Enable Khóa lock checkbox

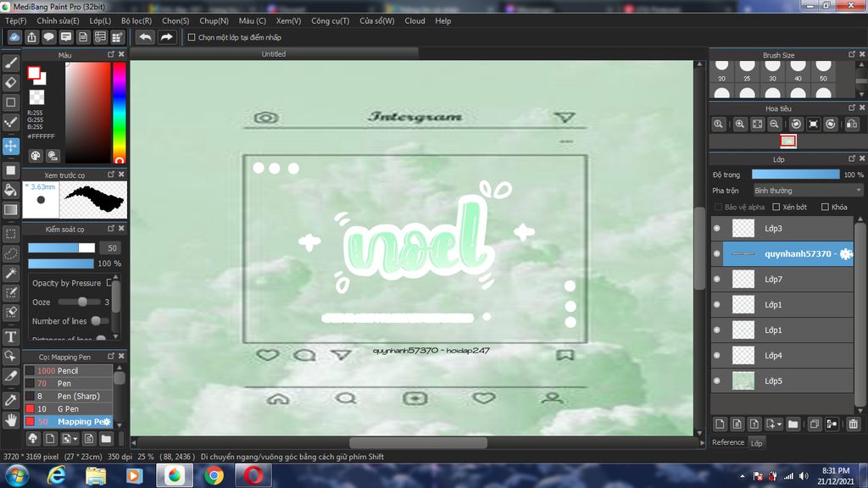(825, 207)
